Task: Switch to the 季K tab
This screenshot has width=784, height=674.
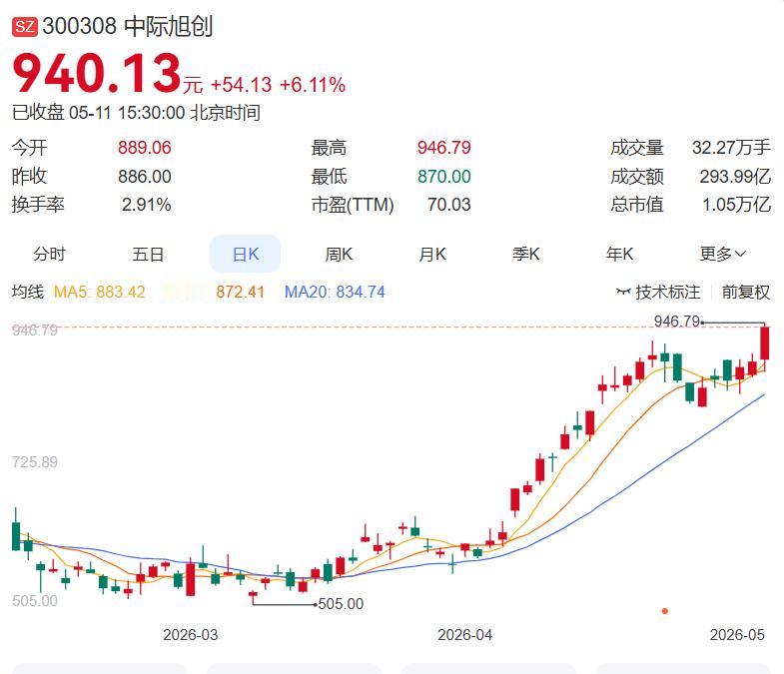Action: (526, 254)
